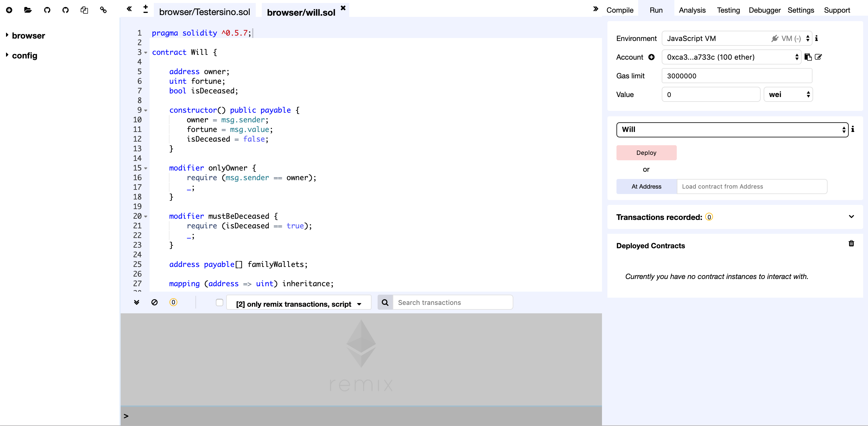Collapse the right panel with the double chevron

coord(595,9)
